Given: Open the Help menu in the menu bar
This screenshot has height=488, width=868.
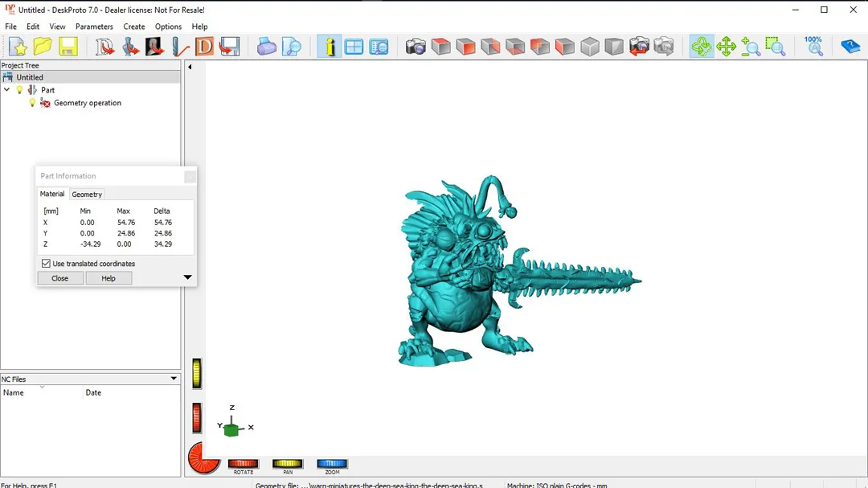Looking at the screenshot, I should [x=199, y=27].
